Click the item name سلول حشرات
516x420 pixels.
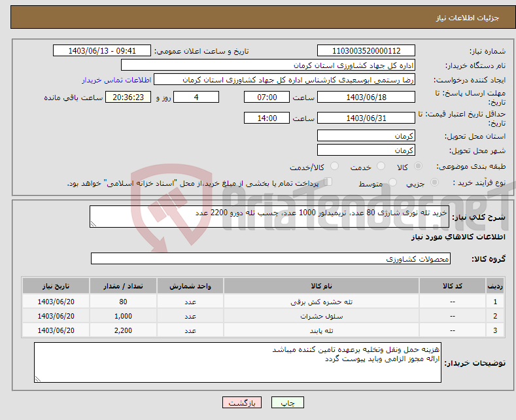[x=322, y=316]
